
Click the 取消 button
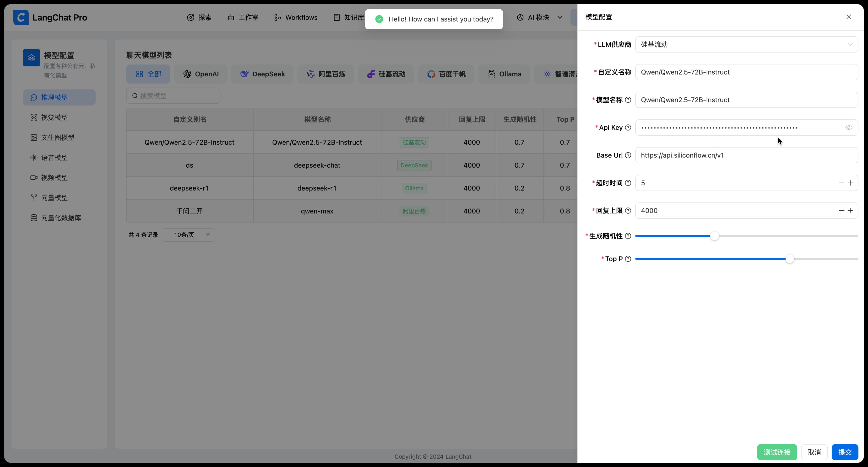[x=814, y=452]
